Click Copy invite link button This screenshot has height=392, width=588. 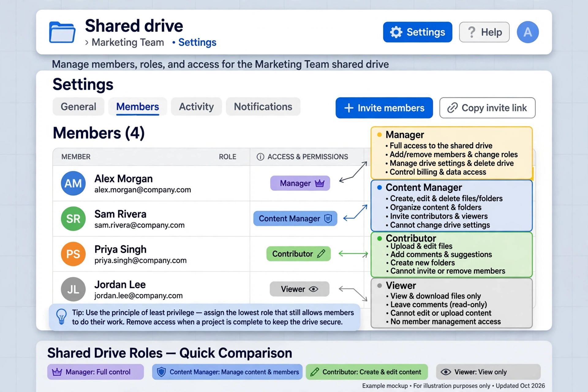coord(488,108)
